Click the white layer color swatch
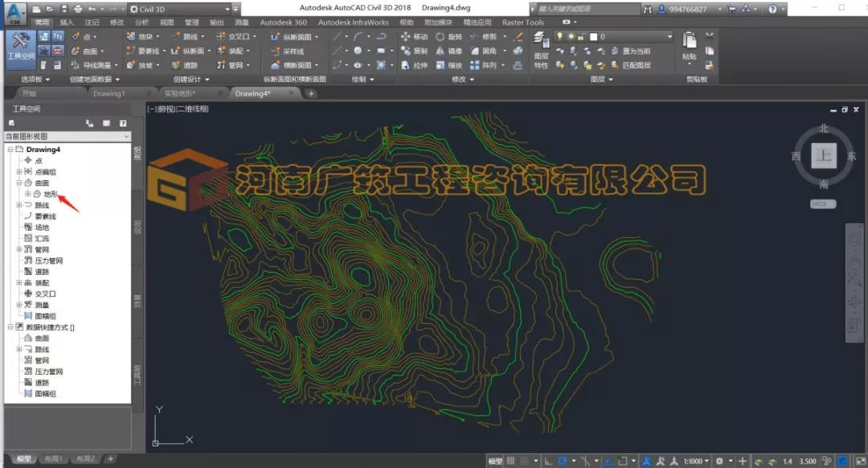The height and width of the screenshot is (468, 868). coord(593,36)
